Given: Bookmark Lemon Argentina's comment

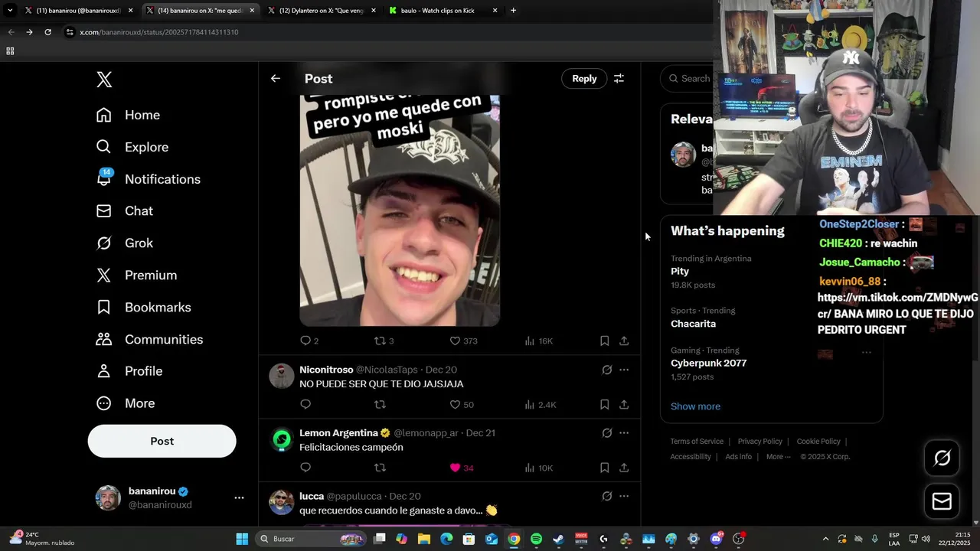Looking at the screenshot, I should (604, 468).
